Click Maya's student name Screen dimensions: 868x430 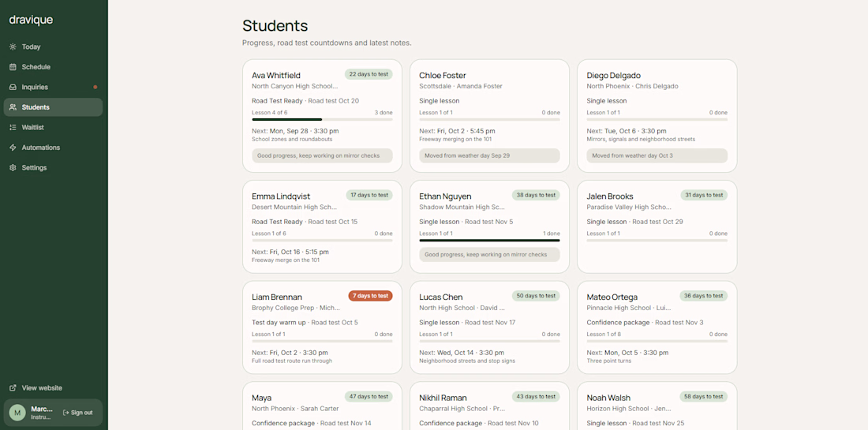coord(261,398)
